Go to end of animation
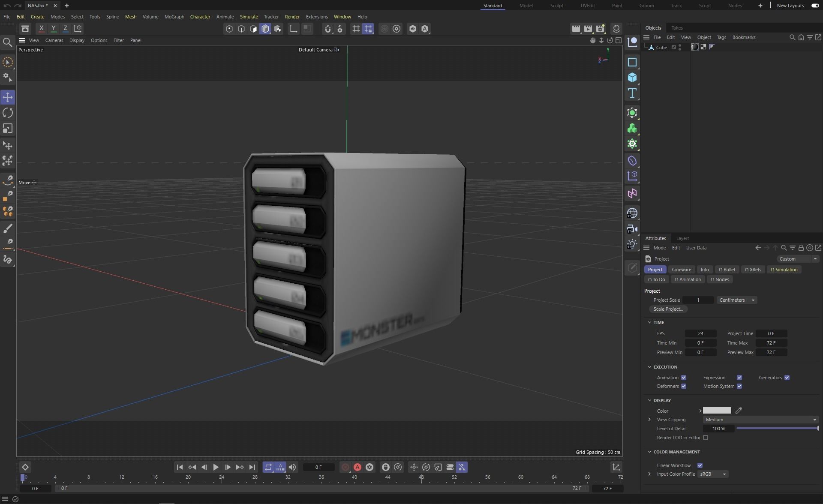This screenshot has width=823, height=504. pyautogui.click(x=252, y=467)
